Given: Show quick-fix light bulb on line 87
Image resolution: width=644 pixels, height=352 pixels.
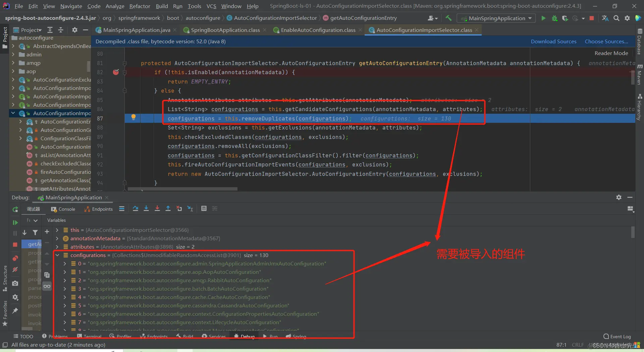Looking at the screenshot, I should click(133, 117).
